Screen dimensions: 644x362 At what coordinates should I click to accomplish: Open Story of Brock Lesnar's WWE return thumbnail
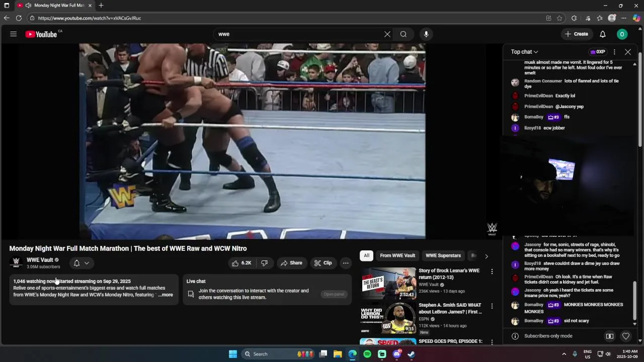point(388,283)
